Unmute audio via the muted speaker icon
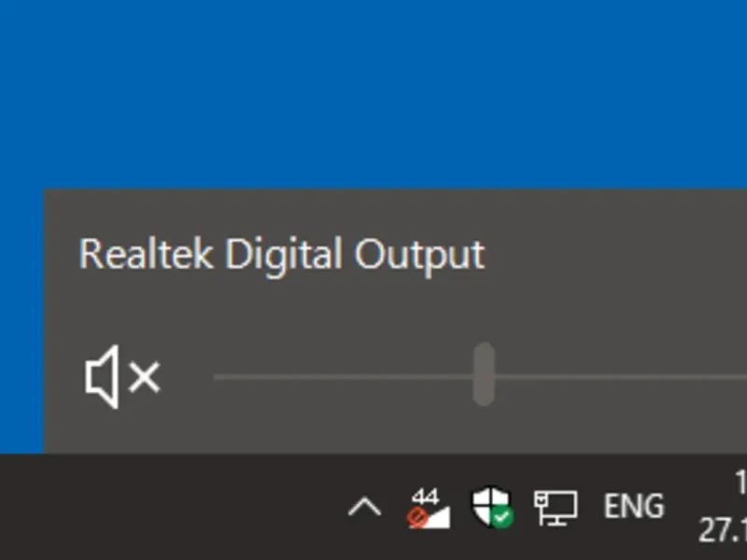This screenshot has width=747, height=560. (x=105, y=377)
